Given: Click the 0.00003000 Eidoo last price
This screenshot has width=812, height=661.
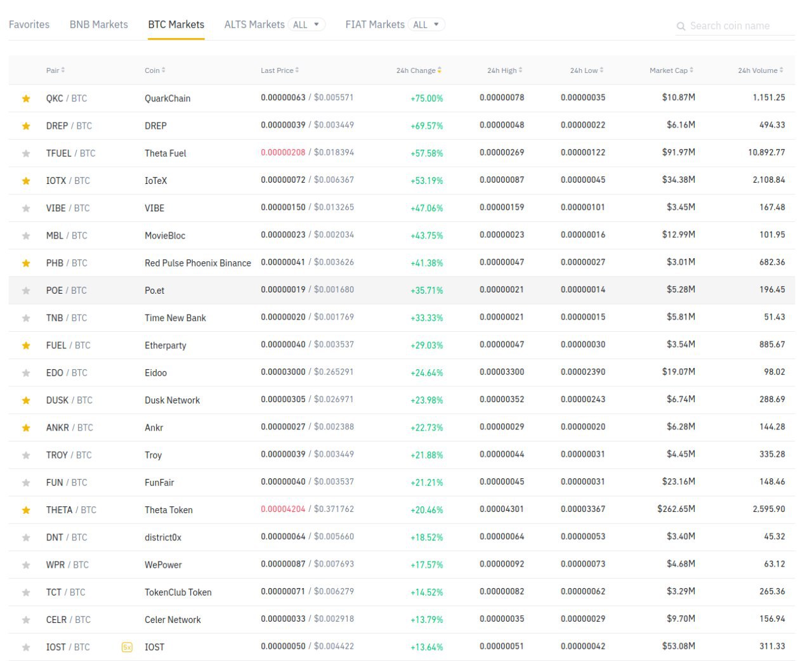Looking at the screenshot, I should coord(283,372).
